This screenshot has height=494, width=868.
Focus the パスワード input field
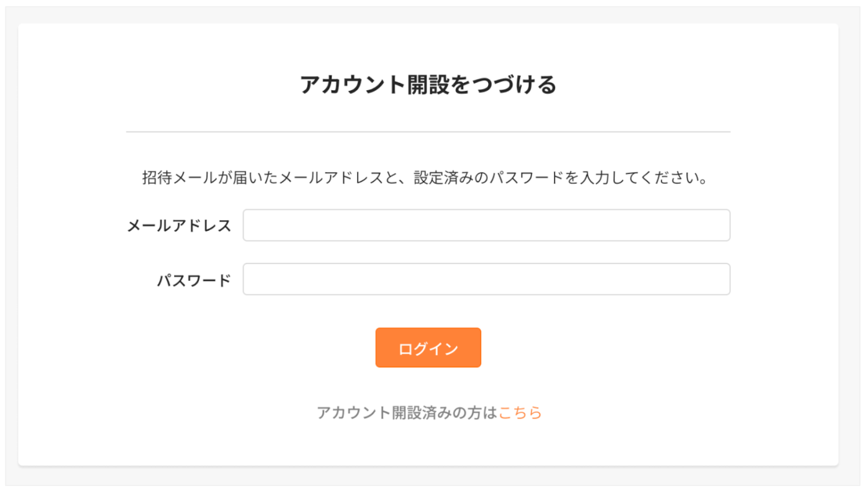486,279
